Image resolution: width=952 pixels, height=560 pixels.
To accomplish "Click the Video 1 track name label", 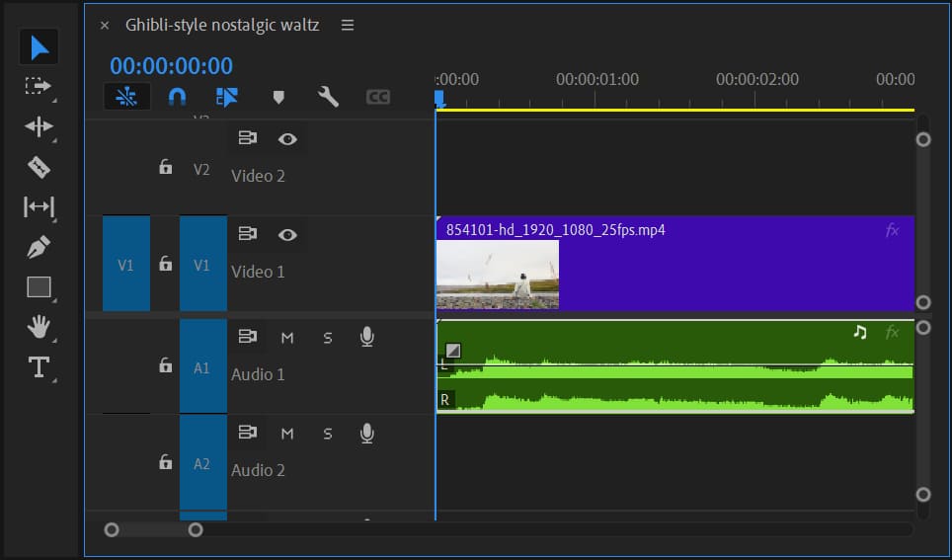I will click(258, 272).
